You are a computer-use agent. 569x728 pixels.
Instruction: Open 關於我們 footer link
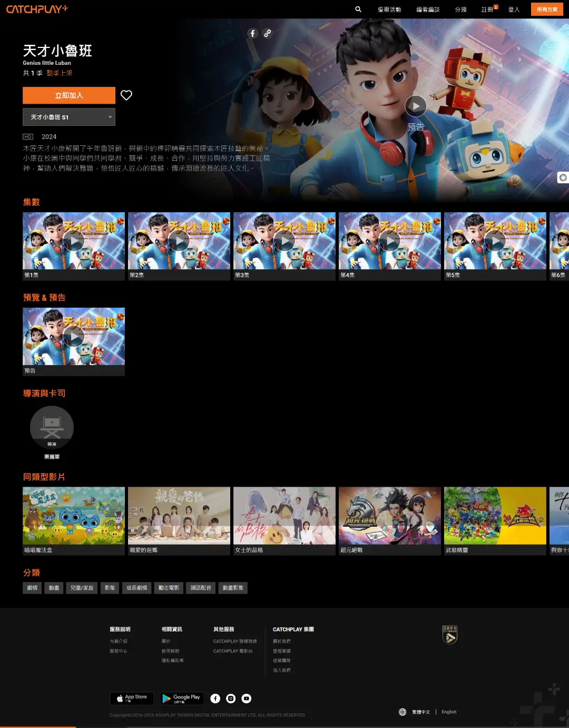(281, 642)
